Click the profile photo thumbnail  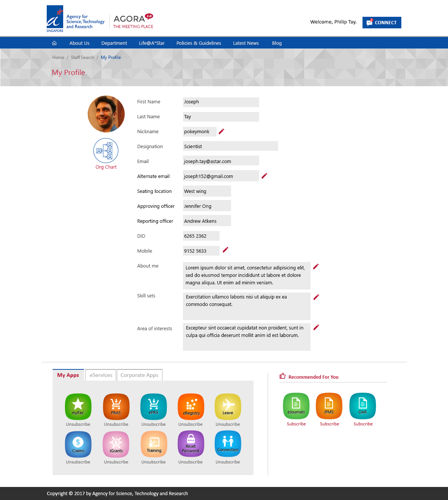[x=106, y=114]
